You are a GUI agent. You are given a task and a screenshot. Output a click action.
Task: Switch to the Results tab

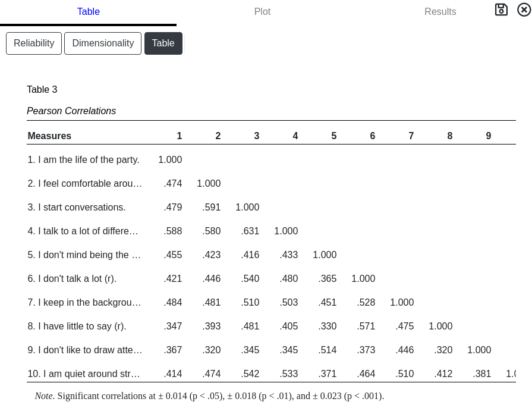(x=440, y=11)
